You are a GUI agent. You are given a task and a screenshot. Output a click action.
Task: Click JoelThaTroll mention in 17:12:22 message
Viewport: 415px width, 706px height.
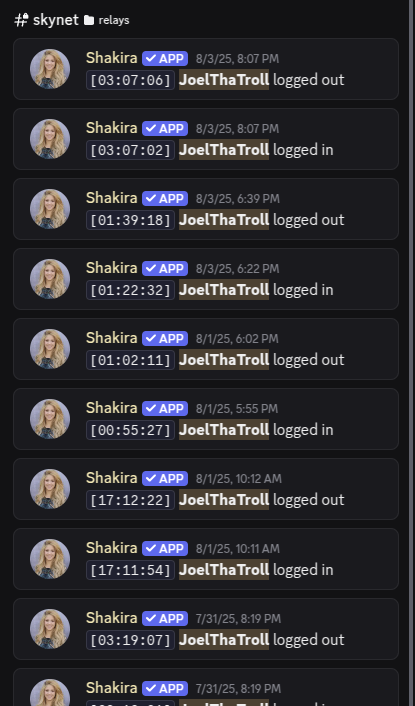point(224,499)
